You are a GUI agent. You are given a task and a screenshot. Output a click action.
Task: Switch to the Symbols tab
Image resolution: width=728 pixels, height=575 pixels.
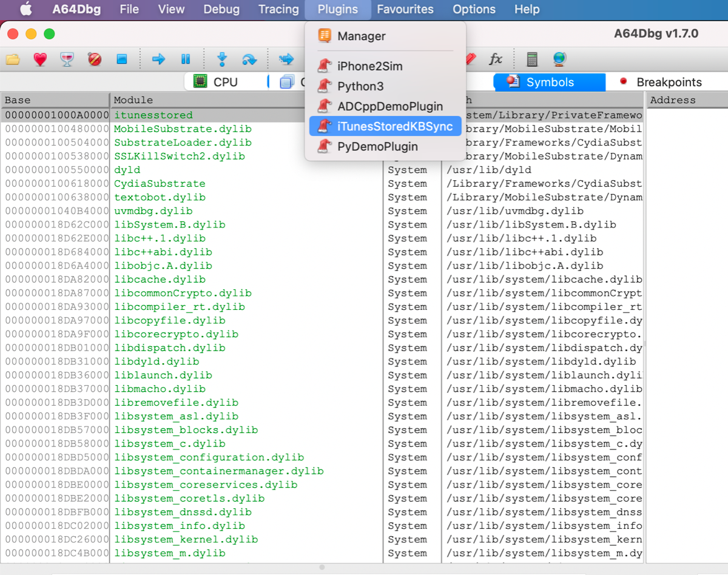pyautogui.click(x=550, y=82)
